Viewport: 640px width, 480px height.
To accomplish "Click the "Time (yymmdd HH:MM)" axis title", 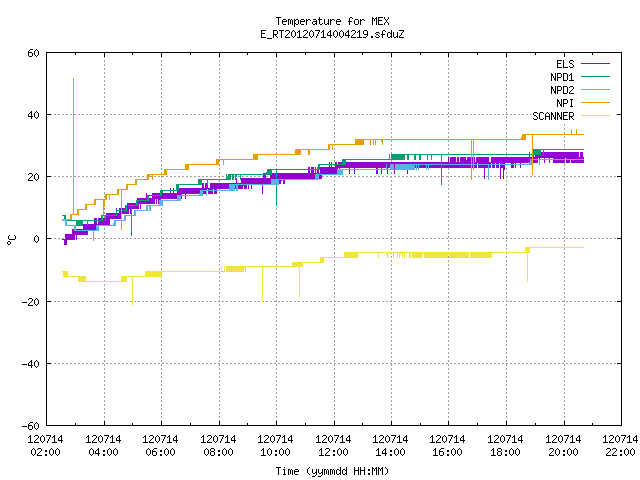I will click(332, 471).
